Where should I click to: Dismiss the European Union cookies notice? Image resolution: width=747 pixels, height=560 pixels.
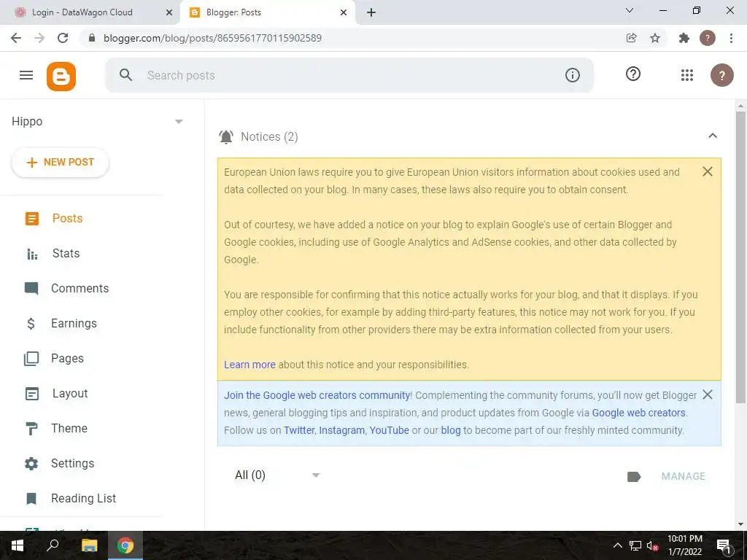[x=708, y=171]
